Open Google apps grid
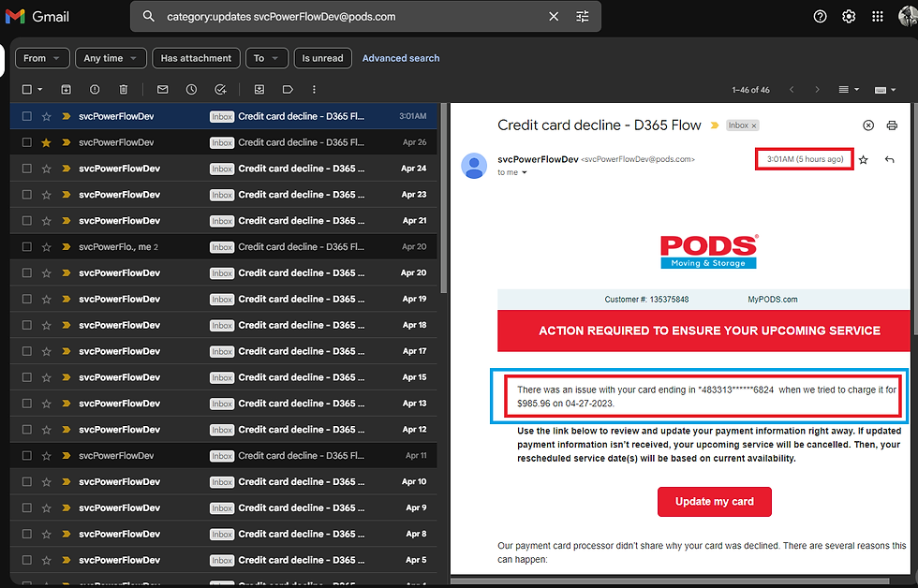The height and width of the screenshot is (588, 918). click(x=878, y=16)
